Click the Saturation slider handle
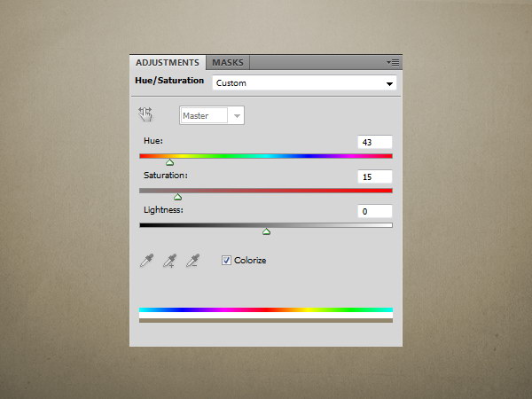 177,197
